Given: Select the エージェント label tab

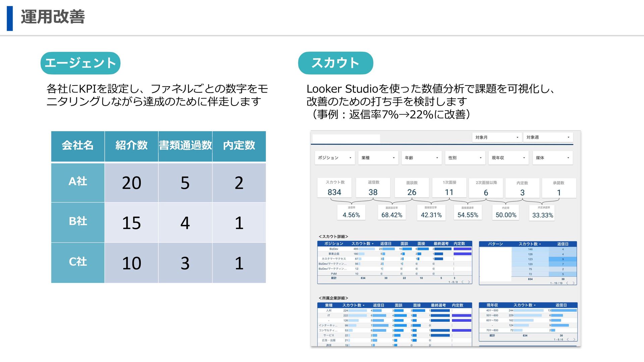Looking at the screenshot, I should 80,63.
